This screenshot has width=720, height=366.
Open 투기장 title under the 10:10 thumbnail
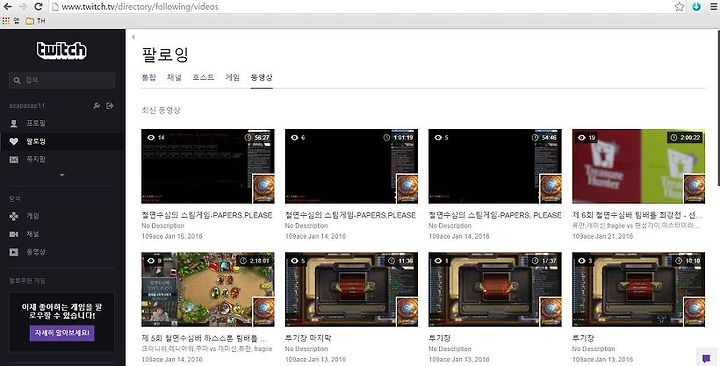pyautogui.click(x=583, y=338)
